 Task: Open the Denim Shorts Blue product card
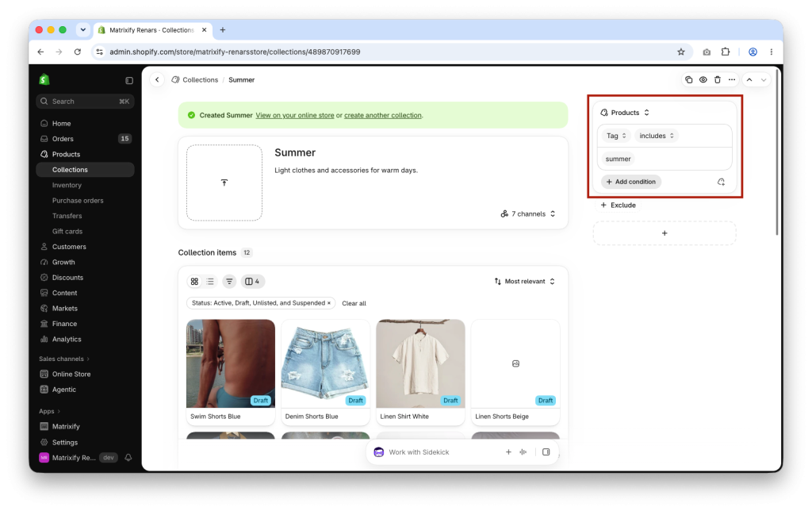tap(325, 372)
